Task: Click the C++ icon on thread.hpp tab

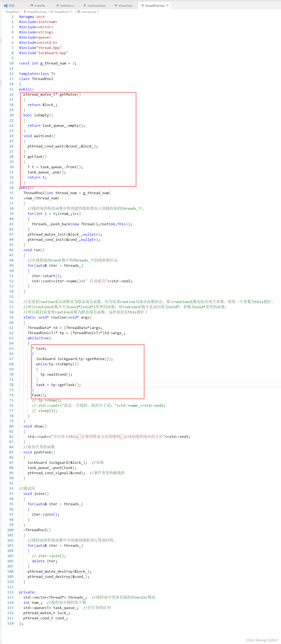Action: 116,6
